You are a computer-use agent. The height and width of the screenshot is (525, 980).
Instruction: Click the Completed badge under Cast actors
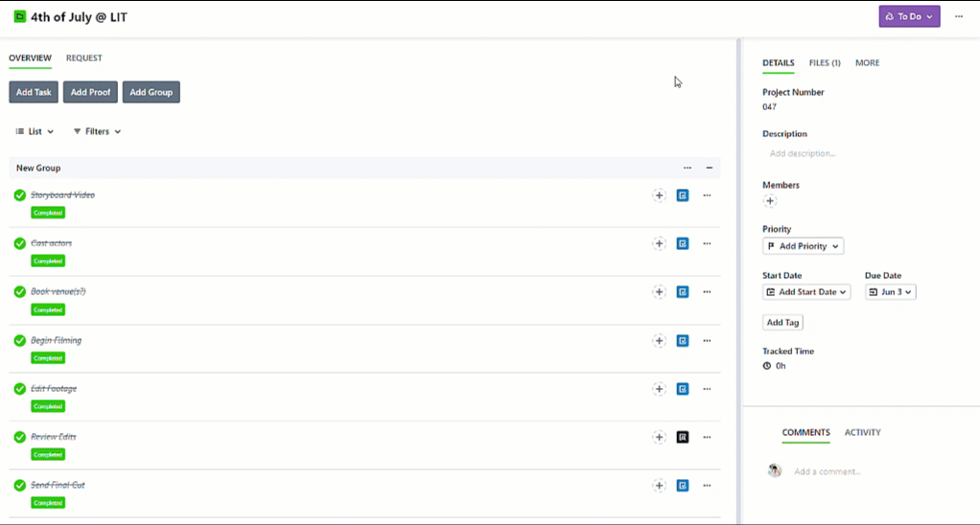(x=48, y=261)
